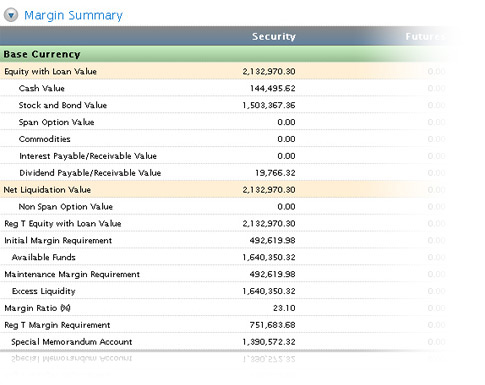Image resolution: width=485 pixels, height=385 pixels.
Task: Select the Futures column header
Action: [425, 36]
